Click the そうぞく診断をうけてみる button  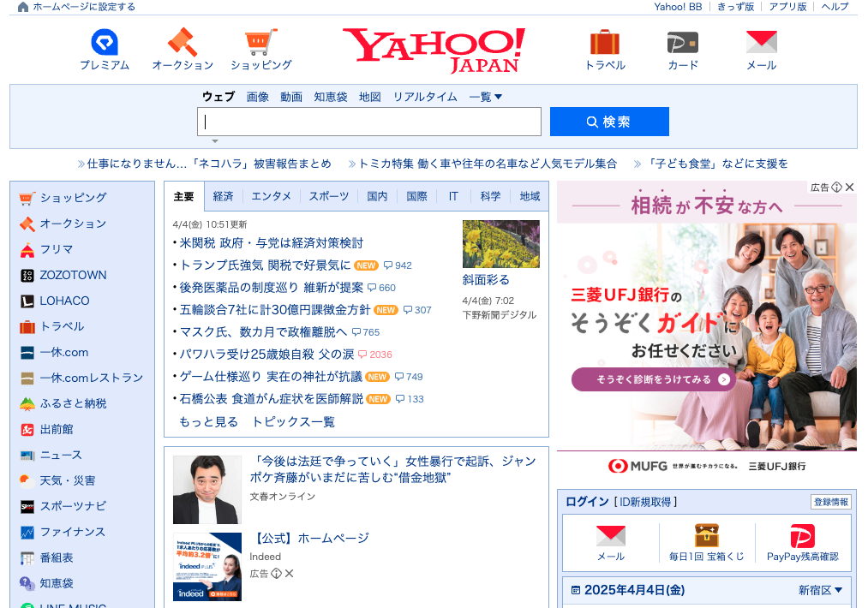coord(654,379)
